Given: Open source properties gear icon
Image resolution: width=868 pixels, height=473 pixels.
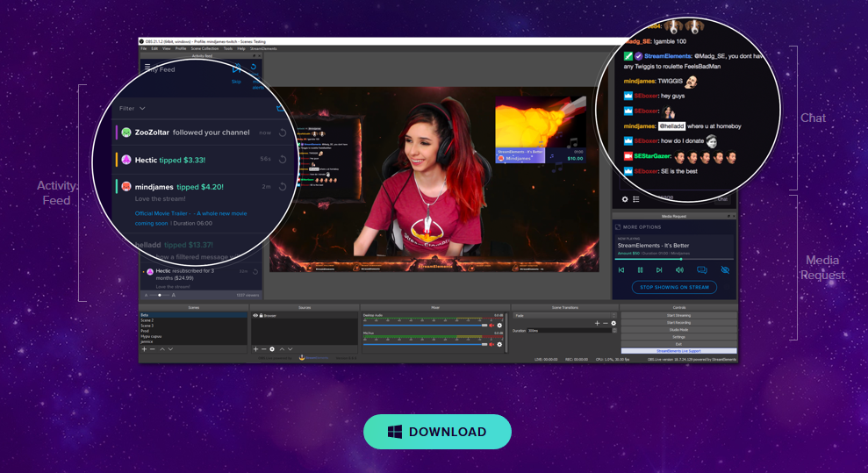Looking at the screenshot, I should coord(272,349).
